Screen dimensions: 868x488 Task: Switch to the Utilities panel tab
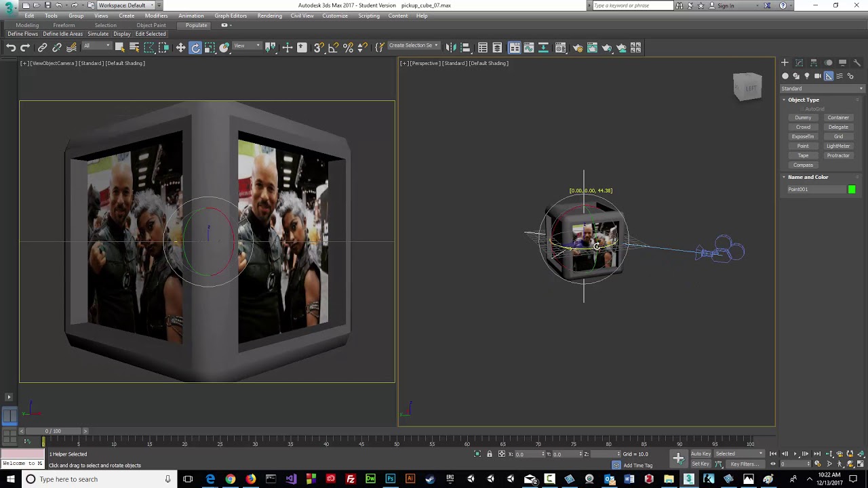857,62
